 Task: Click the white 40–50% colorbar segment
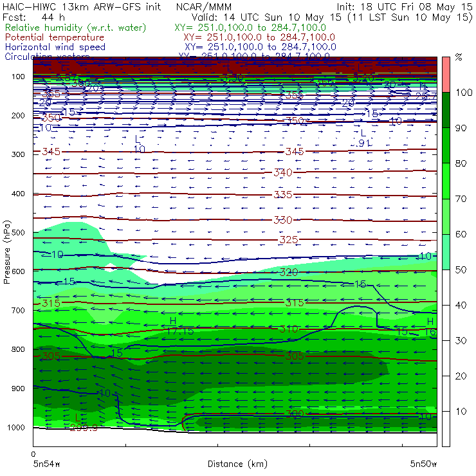[x=446, y=287]
